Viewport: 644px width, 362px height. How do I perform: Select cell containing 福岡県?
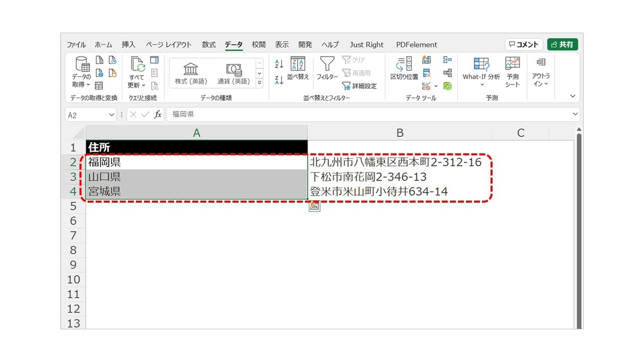click(196, 162)
